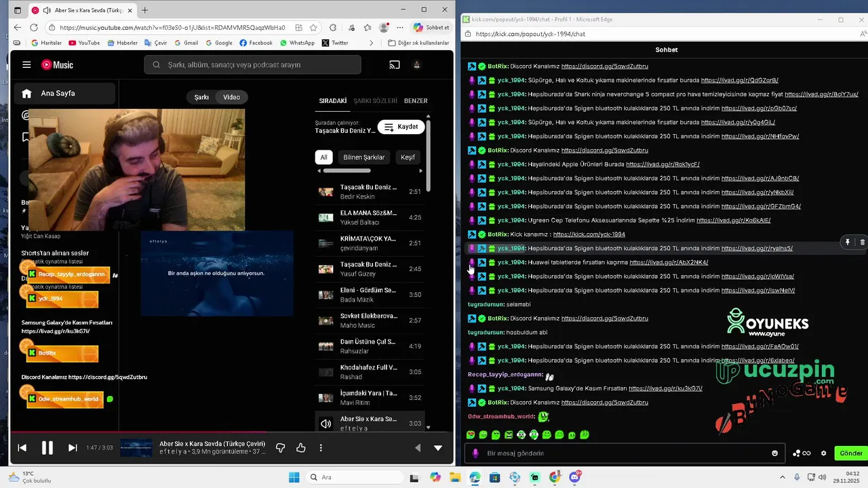Click the Kick chat message input
Viewport: 868px width, 488px height.
pyautogui.click(x=624, y=453)
